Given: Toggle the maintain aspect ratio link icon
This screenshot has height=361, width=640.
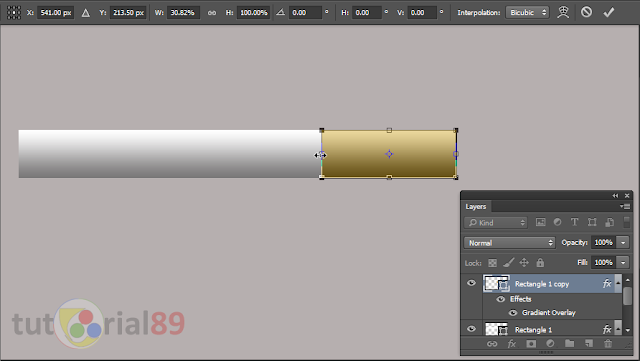Looking at the screenshot, I should pyautogui.click(x=212, y=13).
